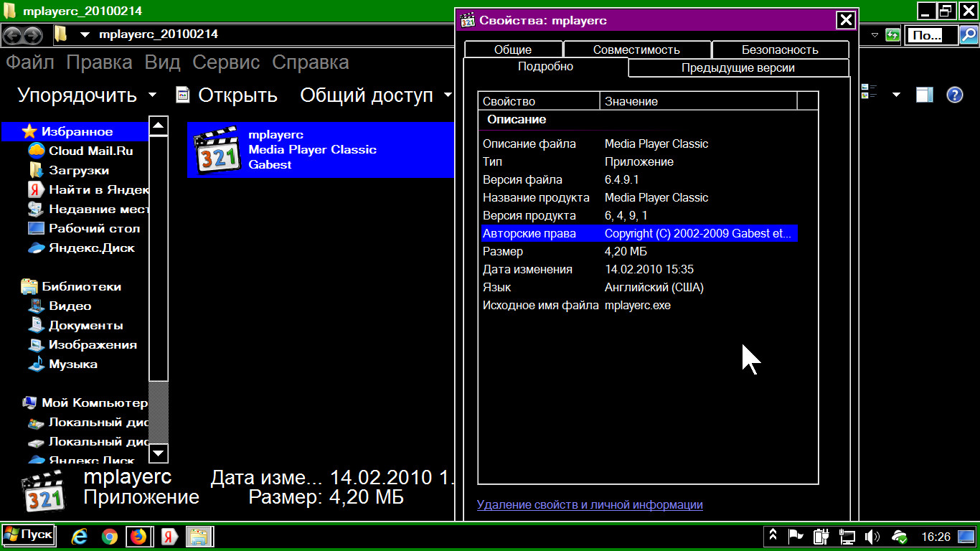
Task: Click the green refresh button in address bar
Action: click(892, 34)
